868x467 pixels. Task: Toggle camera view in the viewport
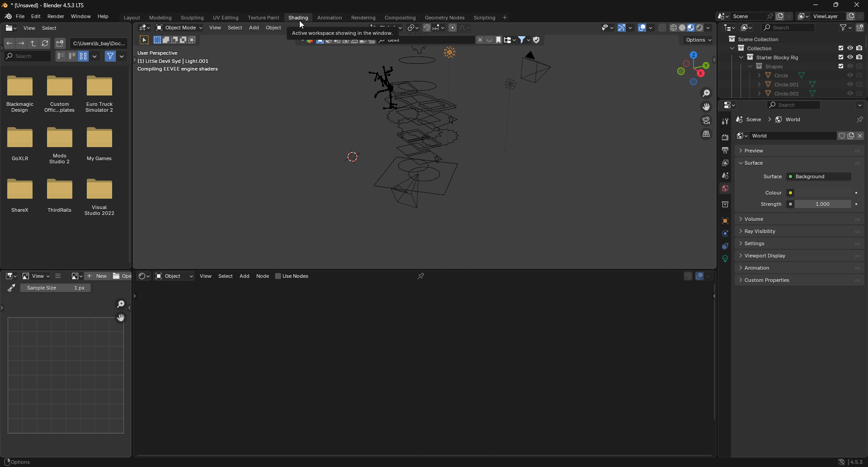coord(706,120)
